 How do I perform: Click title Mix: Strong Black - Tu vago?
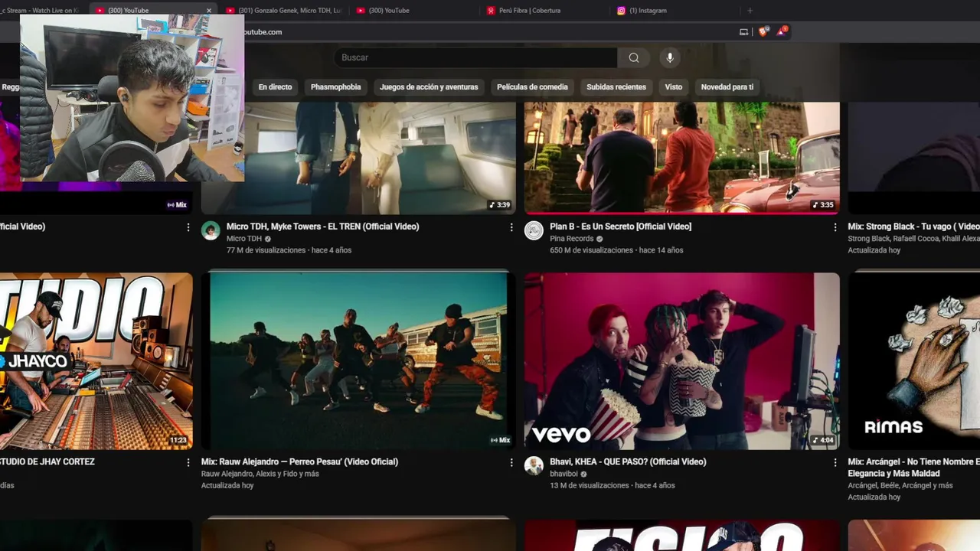pos(913,227)
